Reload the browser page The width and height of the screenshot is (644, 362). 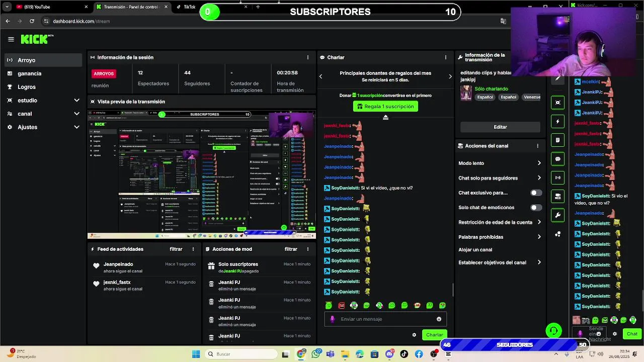pyautogui.click(x=32, y=21)
